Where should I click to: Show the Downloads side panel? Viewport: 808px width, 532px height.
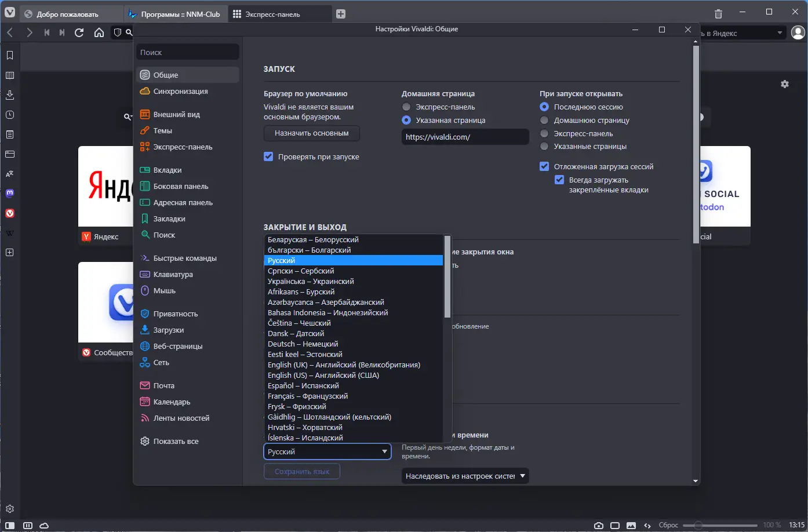point(10,95)
